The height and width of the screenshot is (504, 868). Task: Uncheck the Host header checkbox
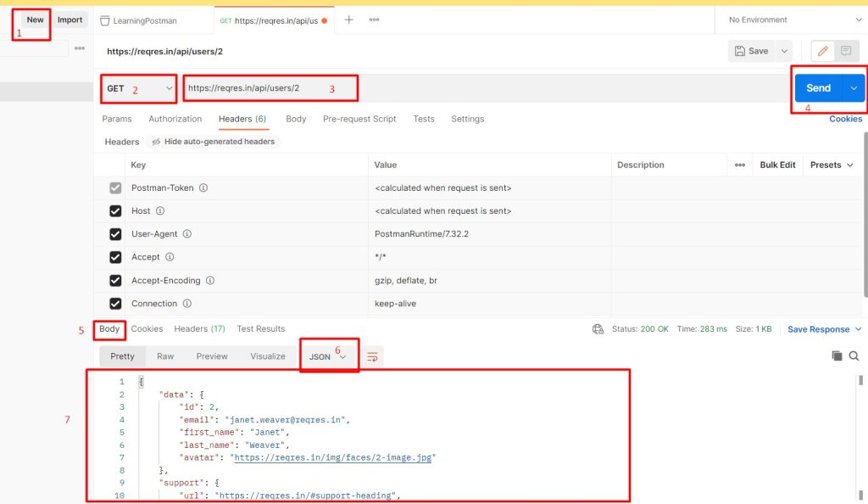pyautogui.click(x=116, y=211)
